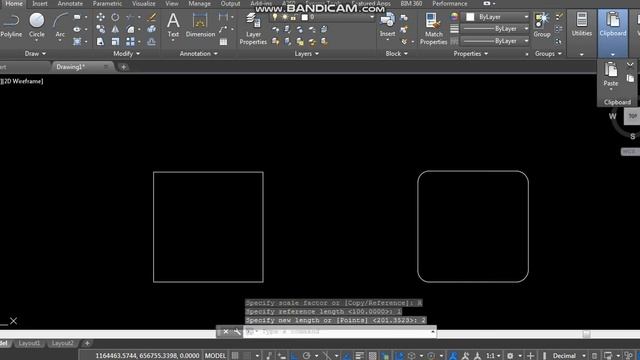Switch to the Output ribbon tab
This screenshot has width=640, height=360.
click(230, 4)
